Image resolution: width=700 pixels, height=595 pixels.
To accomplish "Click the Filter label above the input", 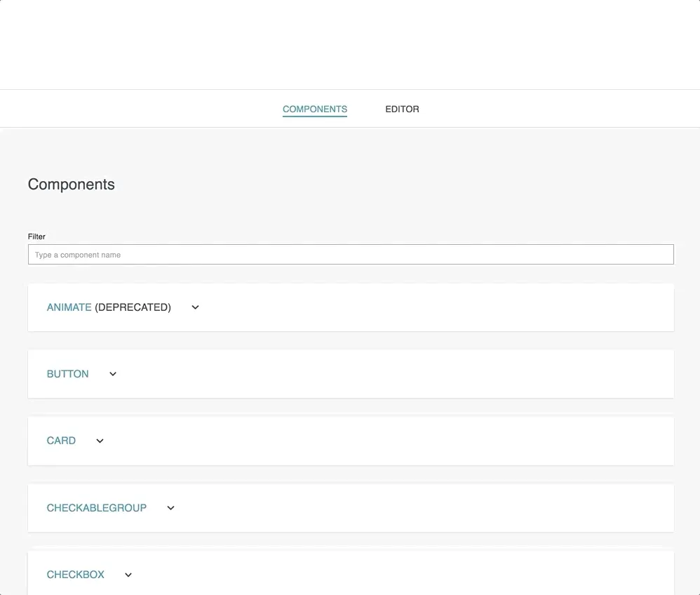I will tap(36, 236).
